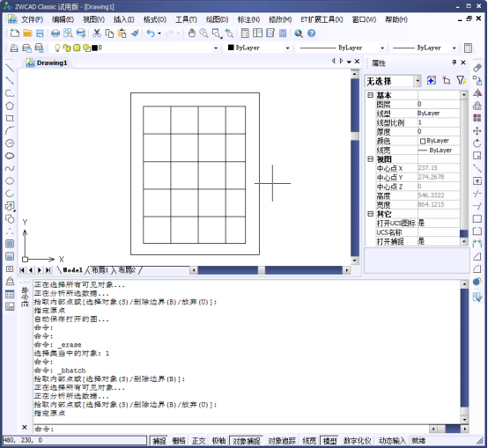Select the Hatch tool
This screenshot has height=448, width=488.
pyautogui.click(x=10, y=244)
